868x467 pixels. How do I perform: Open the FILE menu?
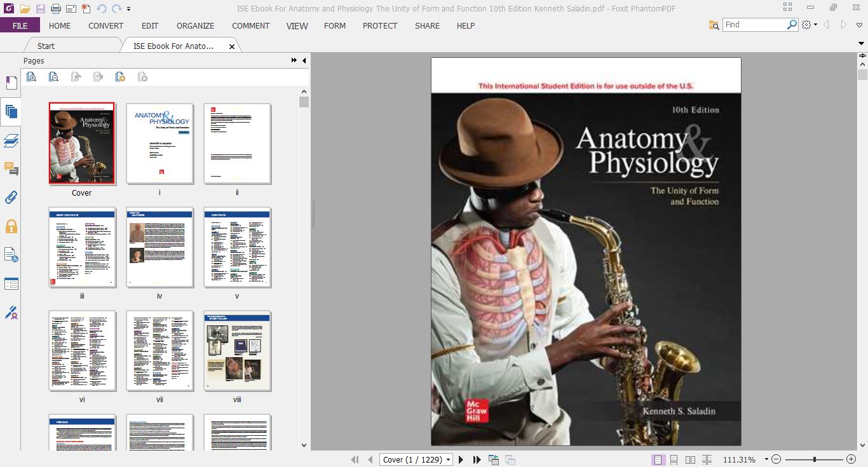click(20, 25)
